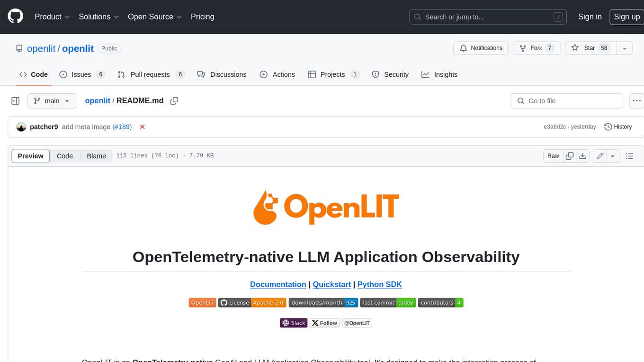Copy raw file contents
Viewport: 644px width, 362px height.
(570, 156)
